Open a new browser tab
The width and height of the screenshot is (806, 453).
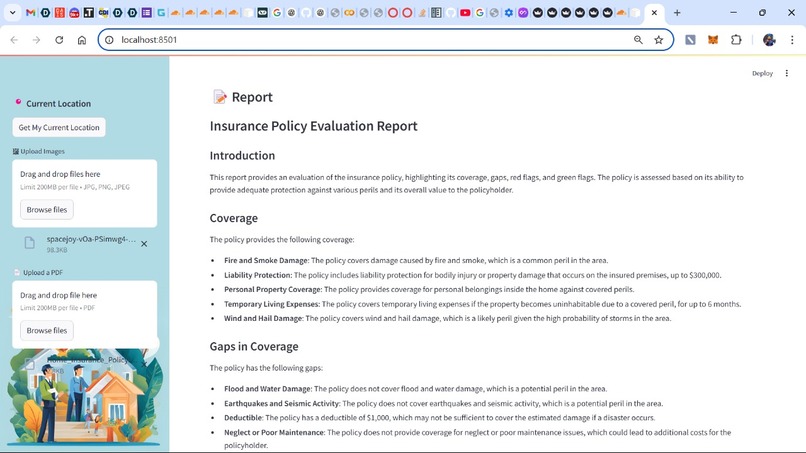(677, 12)
